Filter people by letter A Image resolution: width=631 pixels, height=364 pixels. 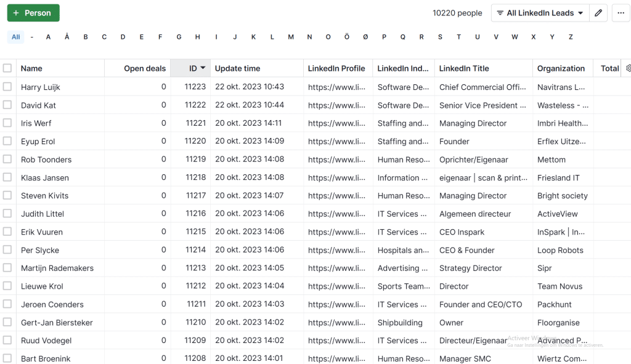[x=48, y=37]
